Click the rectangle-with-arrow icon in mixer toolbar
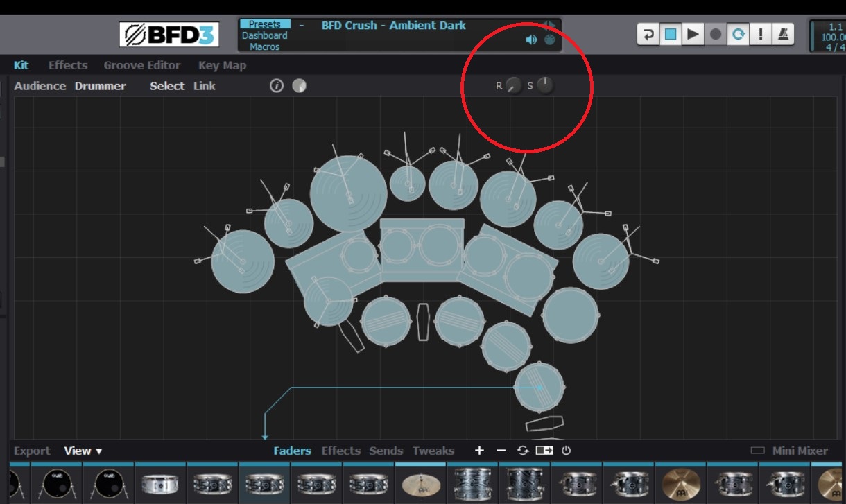This screenshot has height=504, width=846. click(x=544, y=451)
